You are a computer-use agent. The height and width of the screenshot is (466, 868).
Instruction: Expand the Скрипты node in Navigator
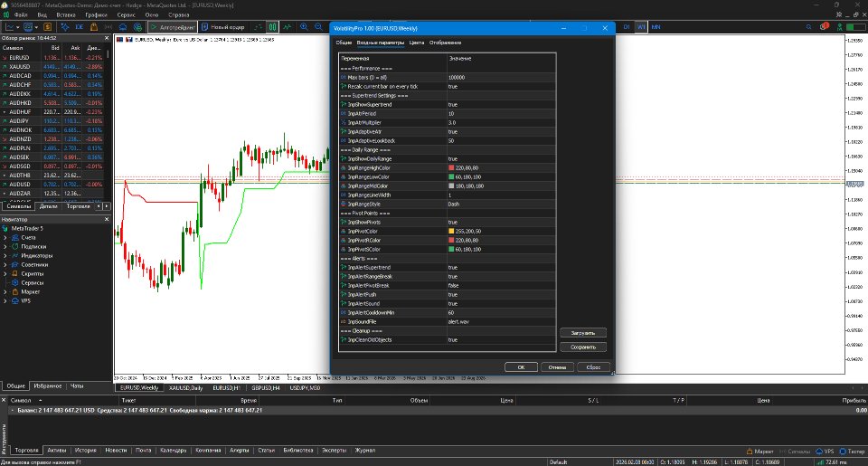(x=5, y=274)
